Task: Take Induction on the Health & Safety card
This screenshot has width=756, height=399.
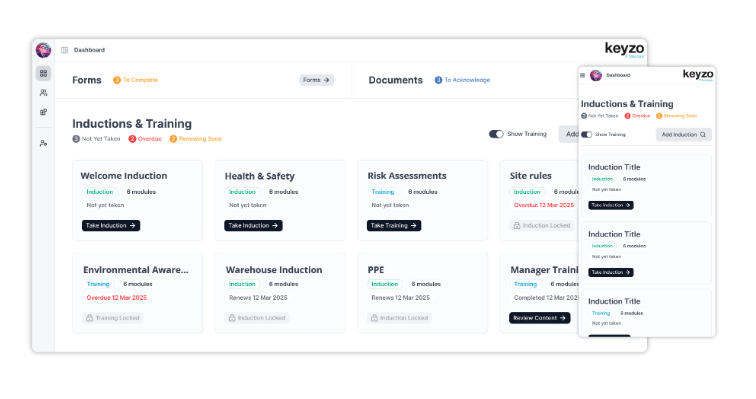Action: point(253,226)
